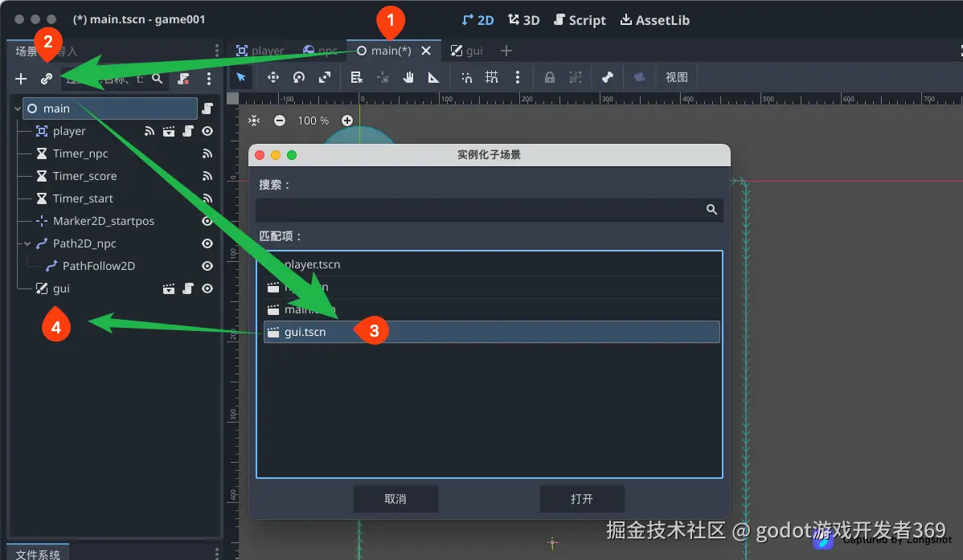Toggle visibility of Path2D_npc

pos(207,243)
